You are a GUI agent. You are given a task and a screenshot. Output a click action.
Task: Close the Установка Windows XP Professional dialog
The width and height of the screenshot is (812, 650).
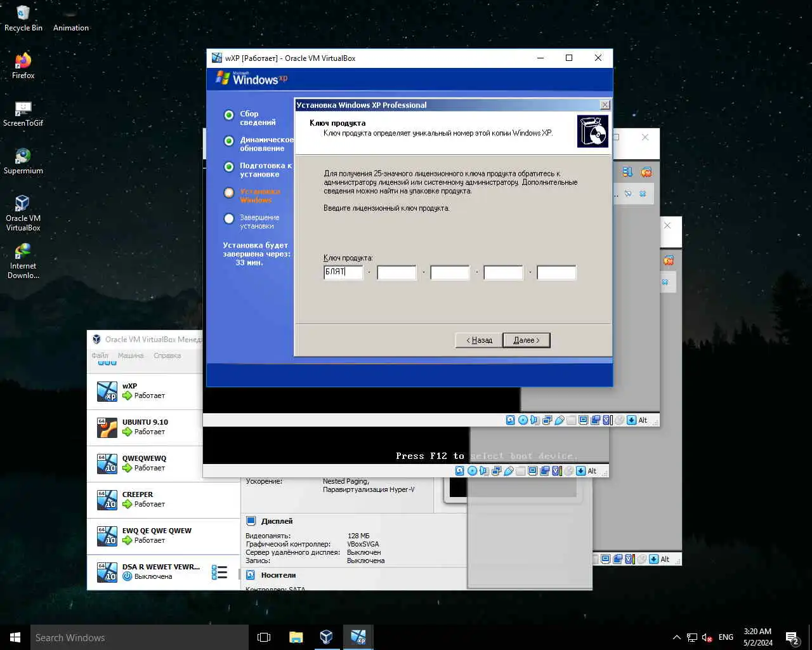click(x=605, y=105)
